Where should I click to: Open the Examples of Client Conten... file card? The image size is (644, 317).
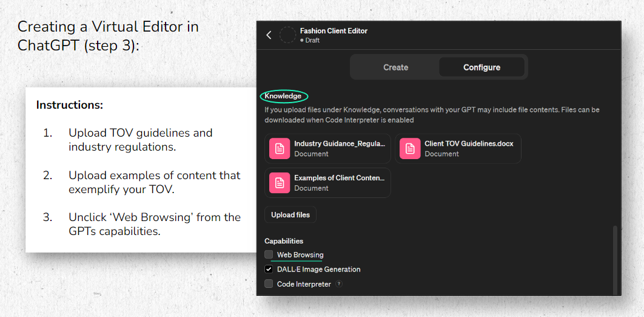pos(327,183)
